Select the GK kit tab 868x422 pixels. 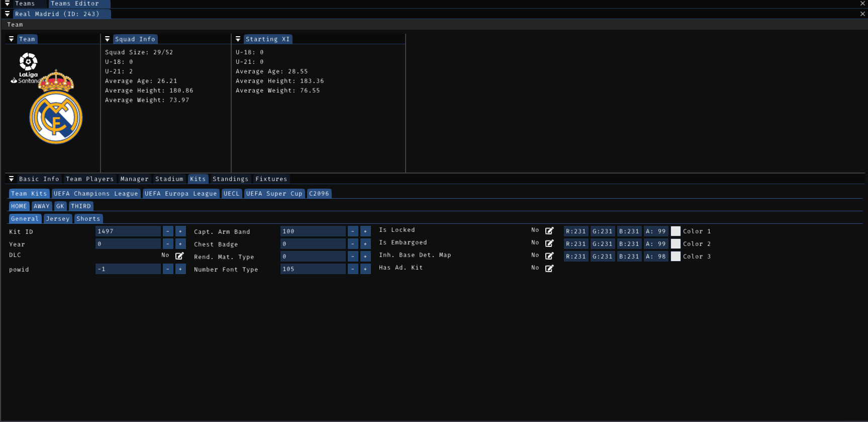[60, 206]
